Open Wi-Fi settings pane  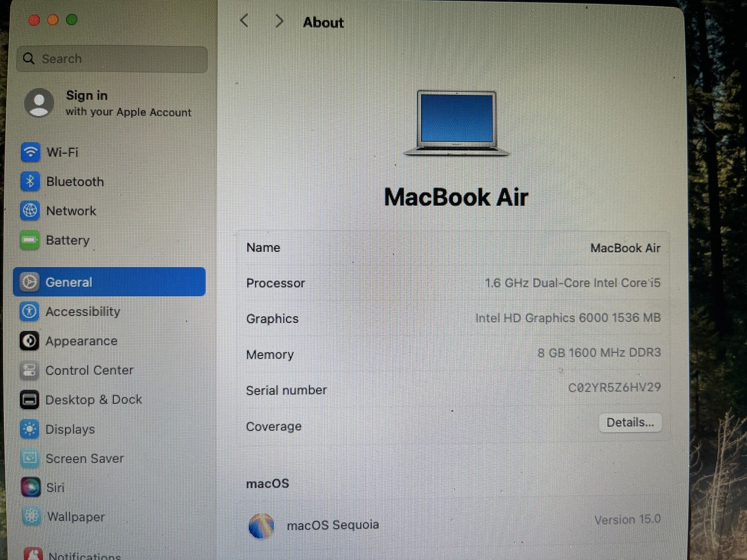[110, 152]
